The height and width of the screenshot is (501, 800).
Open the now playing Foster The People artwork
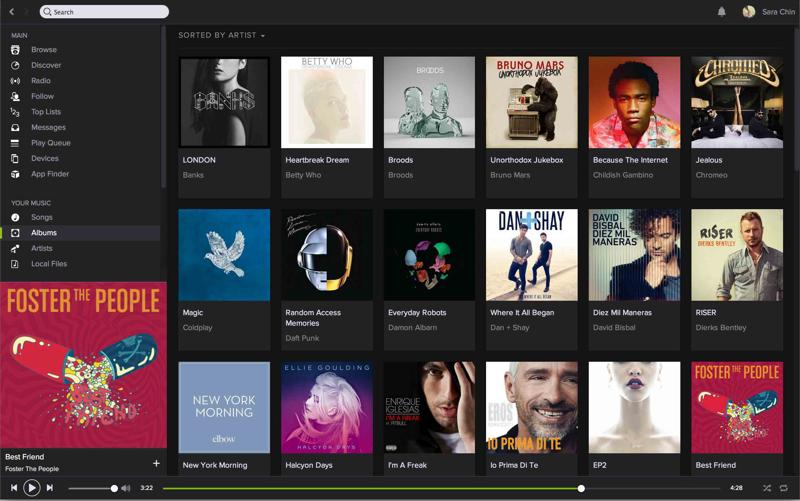(x=83, y=365)
